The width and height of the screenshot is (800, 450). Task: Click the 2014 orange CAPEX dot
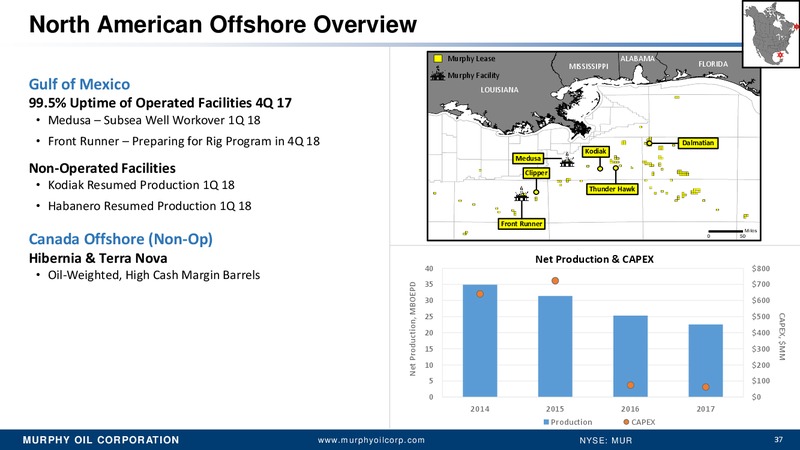click(480, 294)
